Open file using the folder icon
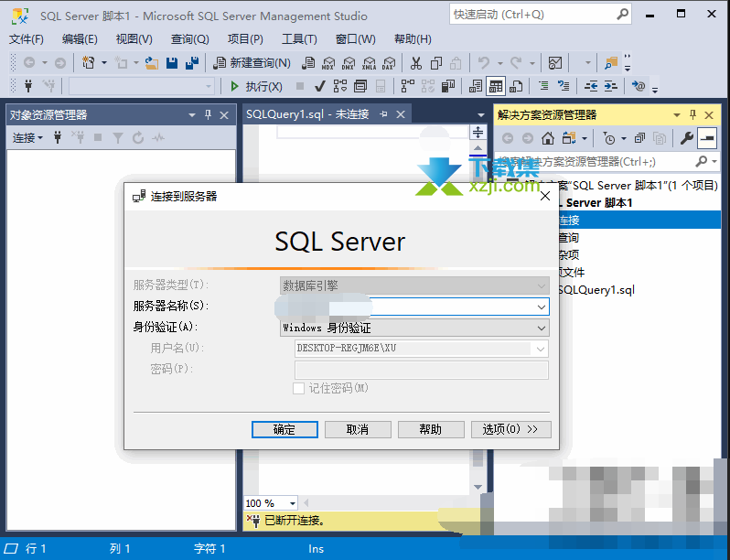The image size is (730, 560). 151,62
